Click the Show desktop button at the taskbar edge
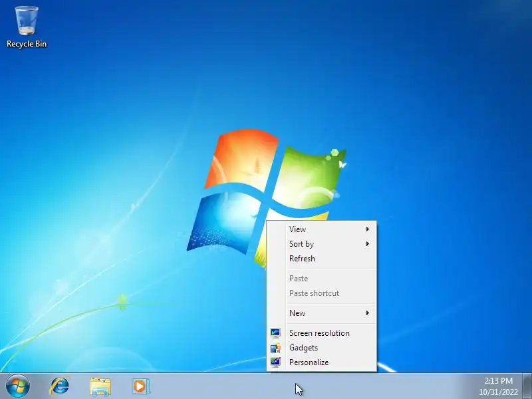 [x=527, y=386]
